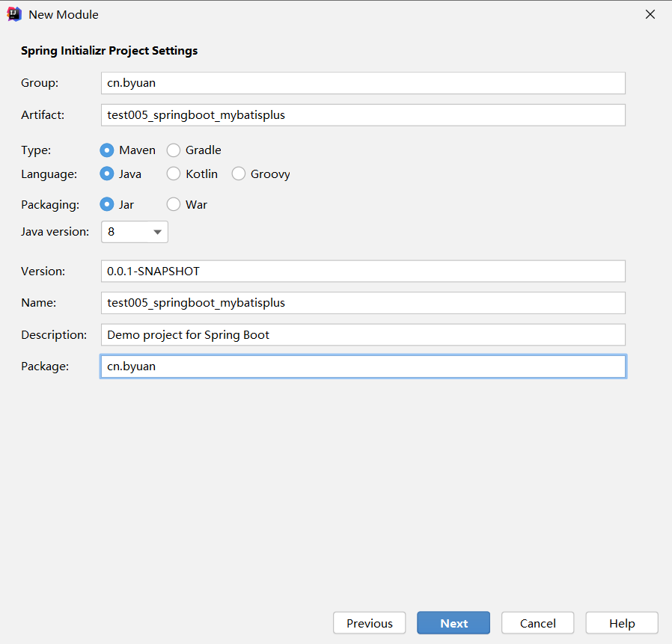The image size is (672, 644).
Task: Choose Gradle as project type
Action: (x=173, y=150)
